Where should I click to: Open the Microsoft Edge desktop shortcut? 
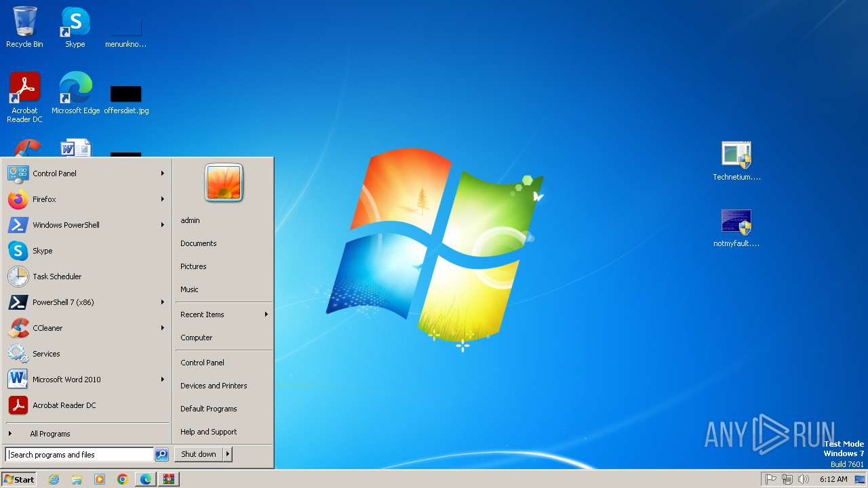[x=75, y=93]
